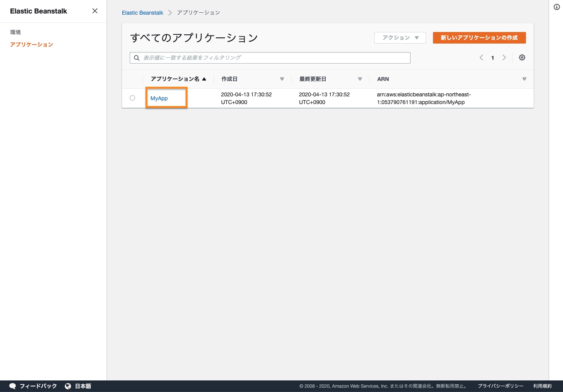
Task: Expand the アクション dropdown
Action: pos(400,38)
